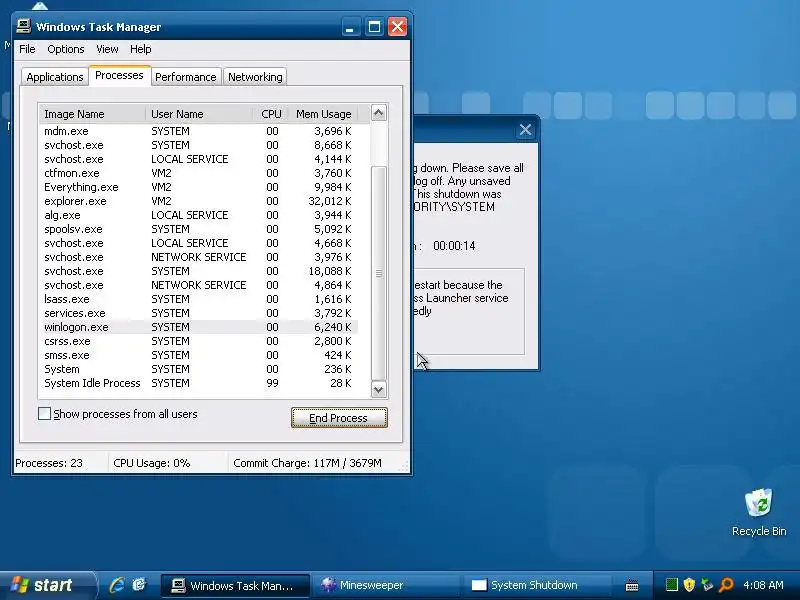800x600 pixels.
Task: Switch to the Applications tab
Action: tap(55, 77)
